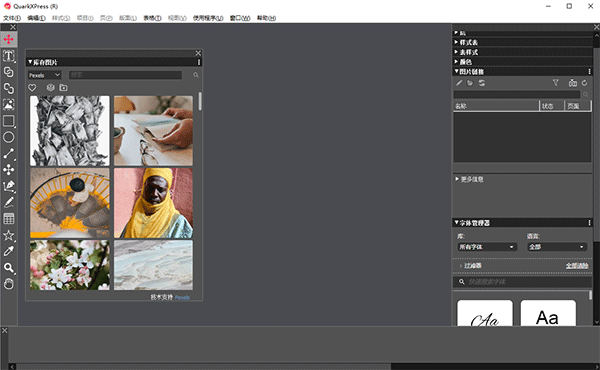The height and width of the screenshot is (370, 600).
Task: Select the Text Content tool
Action: 8,56
